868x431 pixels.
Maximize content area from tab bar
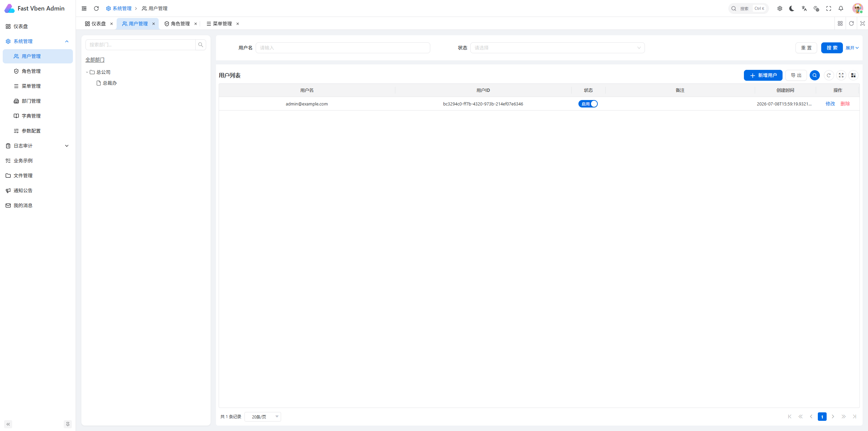[x=863, y=23]
